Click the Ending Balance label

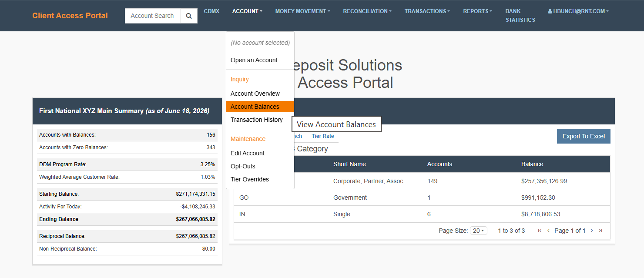(59, 219)
